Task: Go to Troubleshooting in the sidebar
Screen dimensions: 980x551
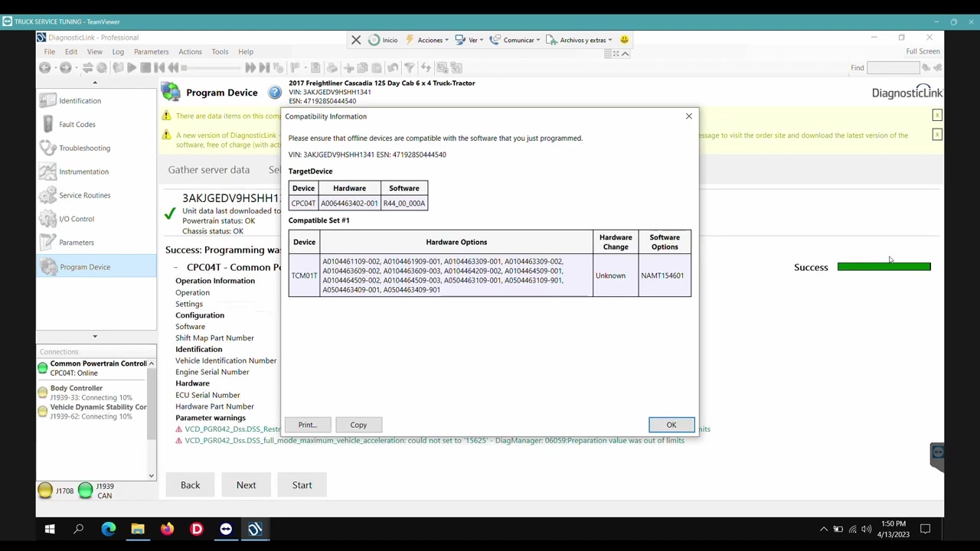Action: 84,148
